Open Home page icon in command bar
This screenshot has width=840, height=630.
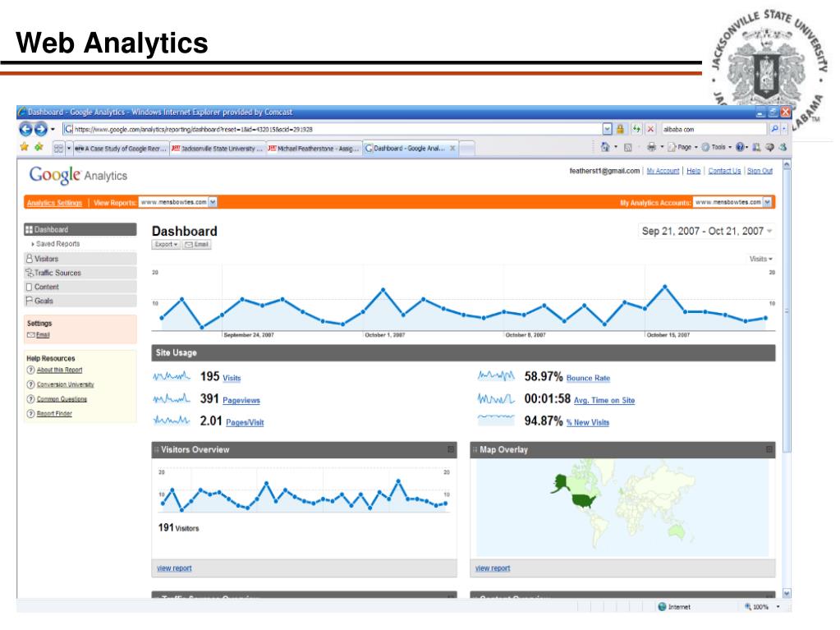[605, 147]
